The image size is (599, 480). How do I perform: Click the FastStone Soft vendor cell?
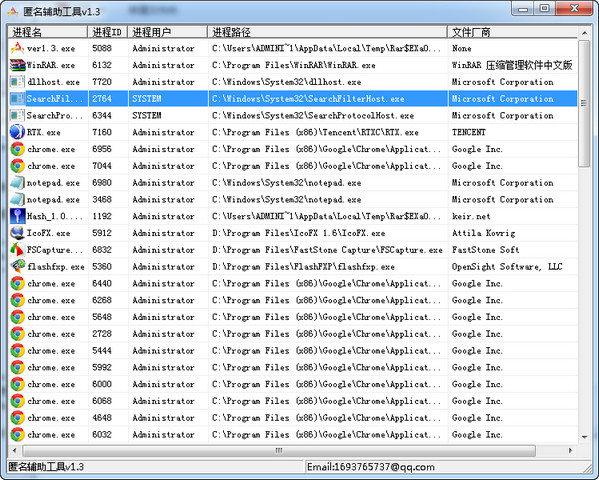pyautogui.click(x=512, y=250)
